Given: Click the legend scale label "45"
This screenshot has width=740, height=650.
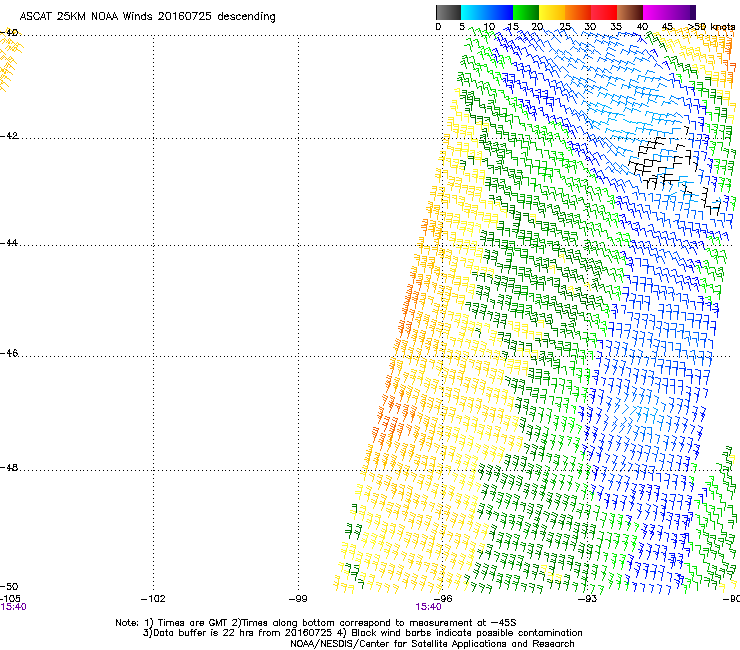Looking at the screenshot, I should [x=667, y=27].
